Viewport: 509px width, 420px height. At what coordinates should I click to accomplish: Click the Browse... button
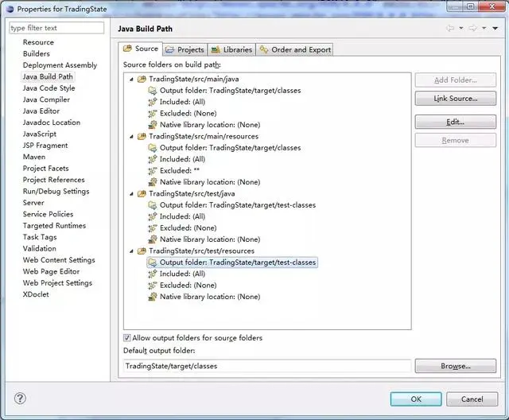tap(456, 366)
